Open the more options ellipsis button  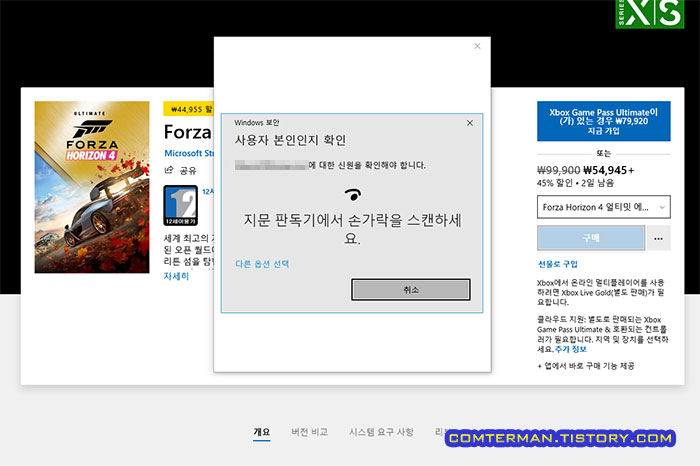pyautogui.click(x=658, y=238)
